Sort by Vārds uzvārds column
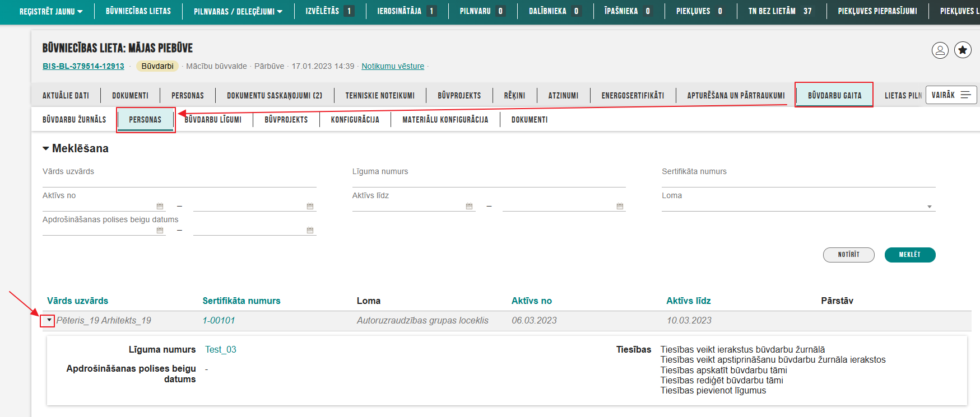Image resolution: width=980 pixels, height=417 pixels. point(78,301)
